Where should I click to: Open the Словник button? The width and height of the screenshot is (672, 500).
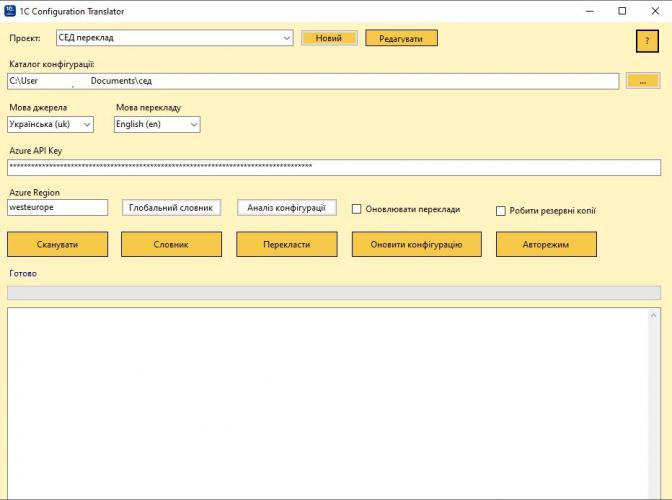(171, 245)
